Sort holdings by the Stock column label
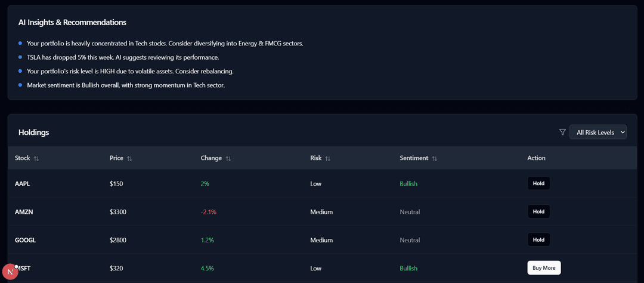The width and height of the screenshot is (644, 283). click(22, 158)
